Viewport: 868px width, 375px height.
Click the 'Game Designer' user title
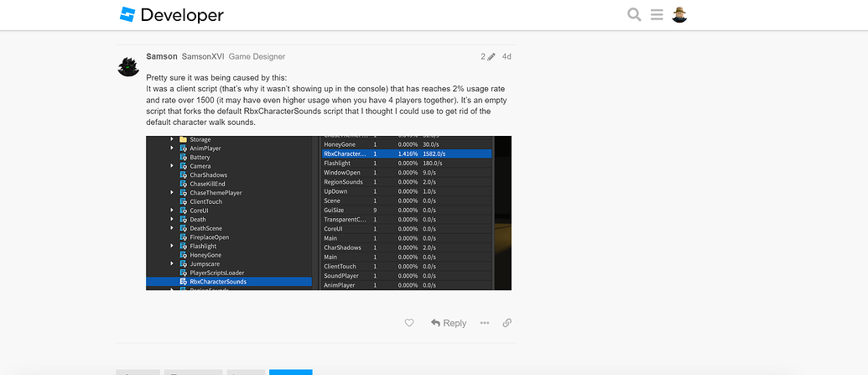click(x=257, y=56)
